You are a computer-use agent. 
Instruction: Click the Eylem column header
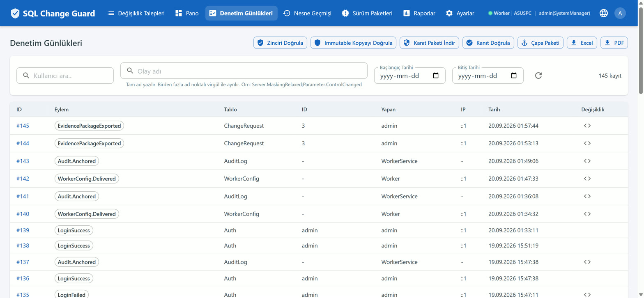tap(62, 110)
